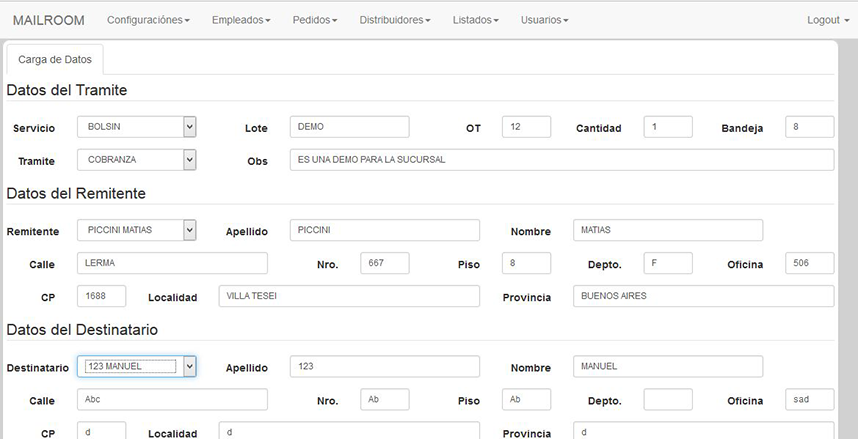
Task: Expand the Destinatario dropdown 123 MANUEL
Action: click(136, 367)
